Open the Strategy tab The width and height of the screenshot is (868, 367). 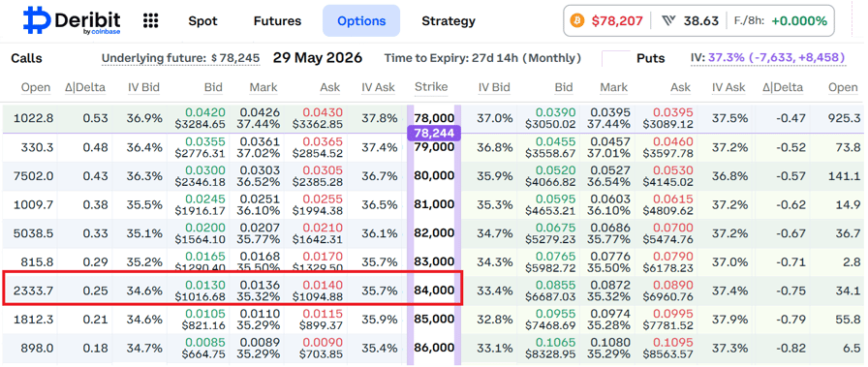click(449, 21)
